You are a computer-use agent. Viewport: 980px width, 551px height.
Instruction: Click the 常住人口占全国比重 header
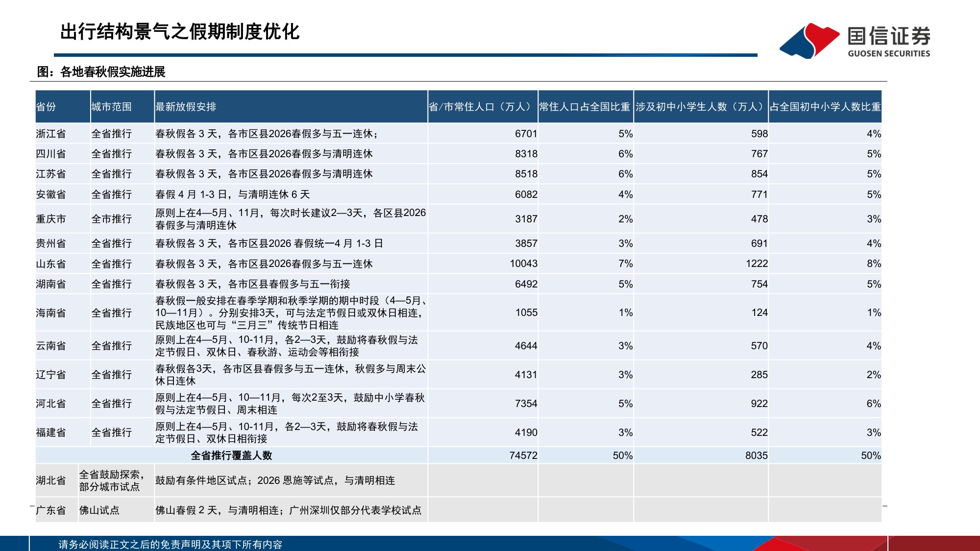[585, 107]
